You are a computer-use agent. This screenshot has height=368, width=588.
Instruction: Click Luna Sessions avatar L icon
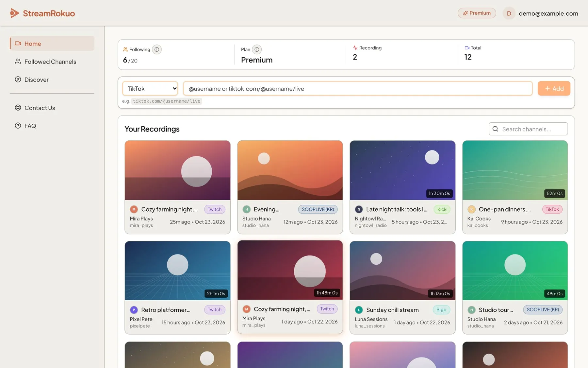click(359, 310)
